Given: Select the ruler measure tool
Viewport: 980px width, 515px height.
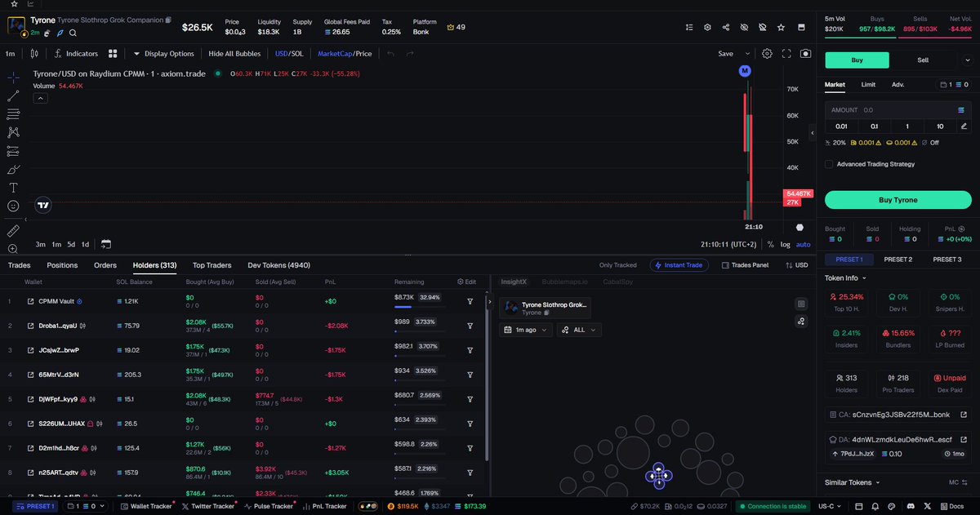Looking at the screenshot, I should [x=14, y=231].
